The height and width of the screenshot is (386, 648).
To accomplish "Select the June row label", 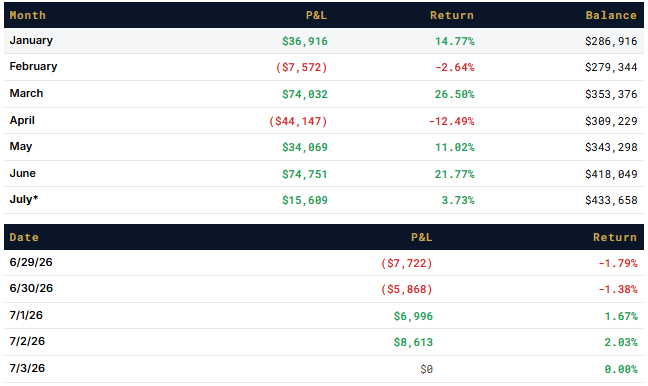I will (23, 173).
